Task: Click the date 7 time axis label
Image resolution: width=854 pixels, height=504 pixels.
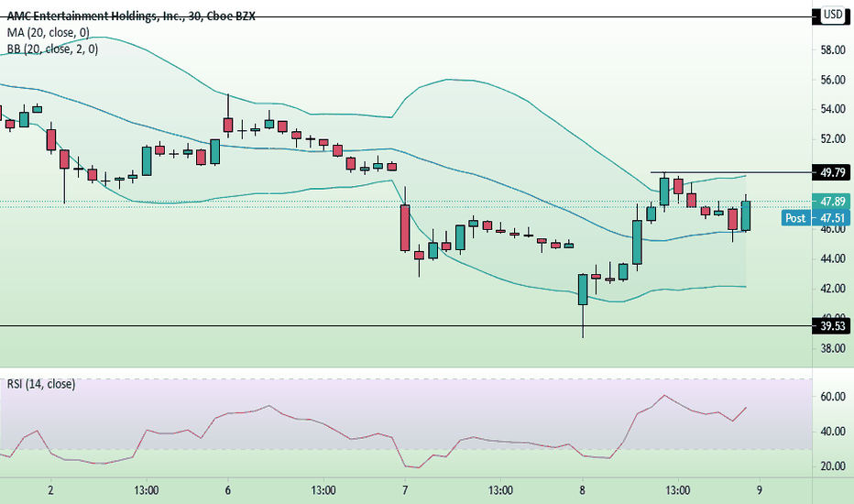Action: [x=405, y=490]
